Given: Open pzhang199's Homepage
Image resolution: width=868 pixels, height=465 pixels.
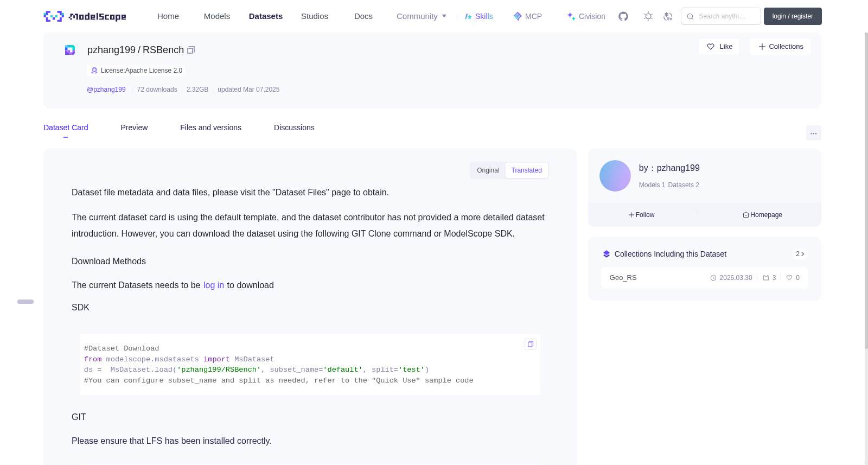Looking at the screenshot, I should click(x=762, y=215).
